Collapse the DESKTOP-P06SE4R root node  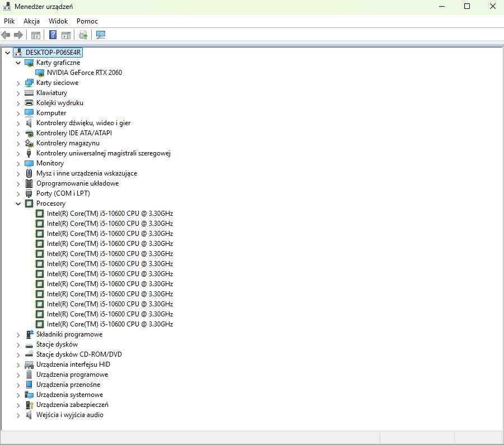[7, 53]
